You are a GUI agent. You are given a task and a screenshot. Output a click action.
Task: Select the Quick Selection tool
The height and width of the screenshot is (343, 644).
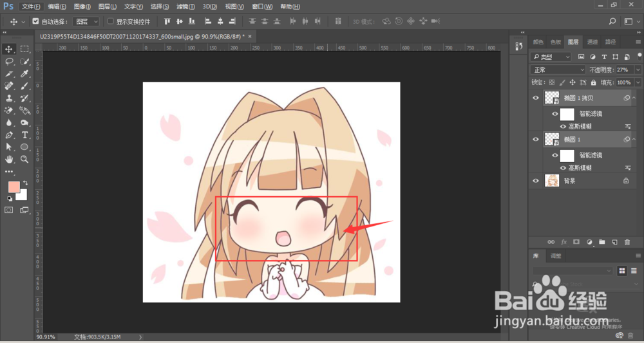coord(24,62)
